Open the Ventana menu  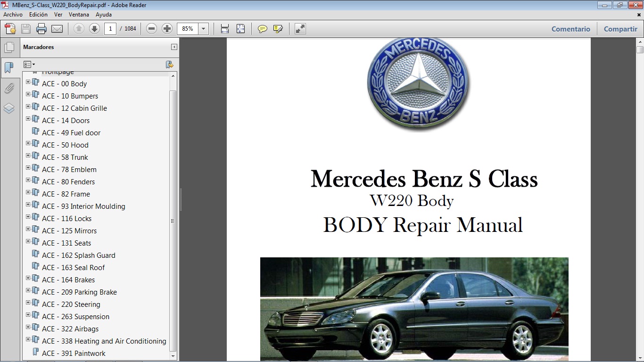coord(79,15)
